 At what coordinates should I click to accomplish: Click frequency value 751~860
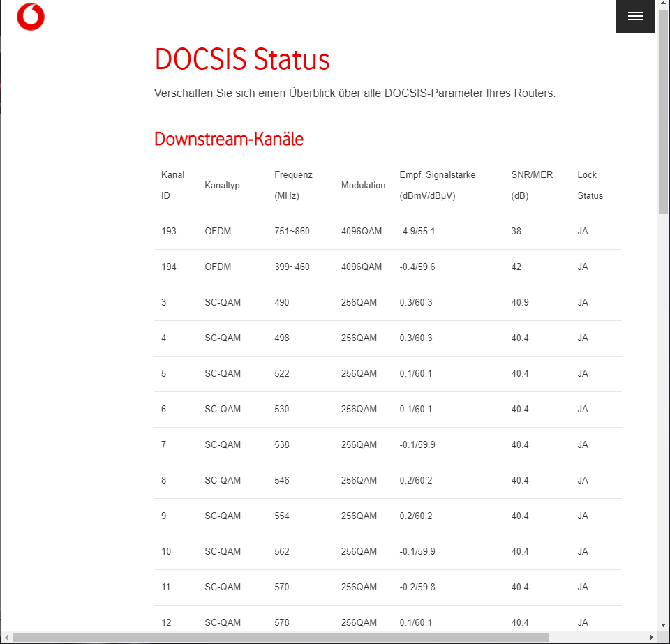coord(292,231)
